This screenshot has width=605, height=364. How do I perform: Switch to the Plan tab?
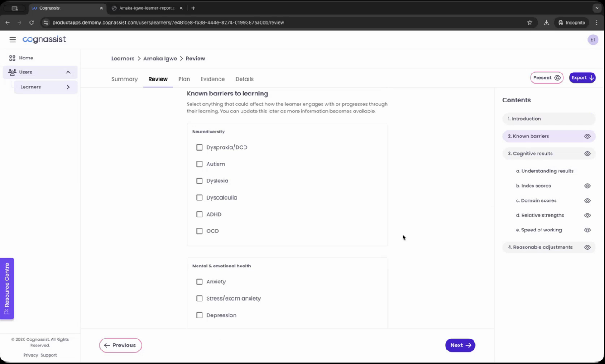(x=184, y=79)
